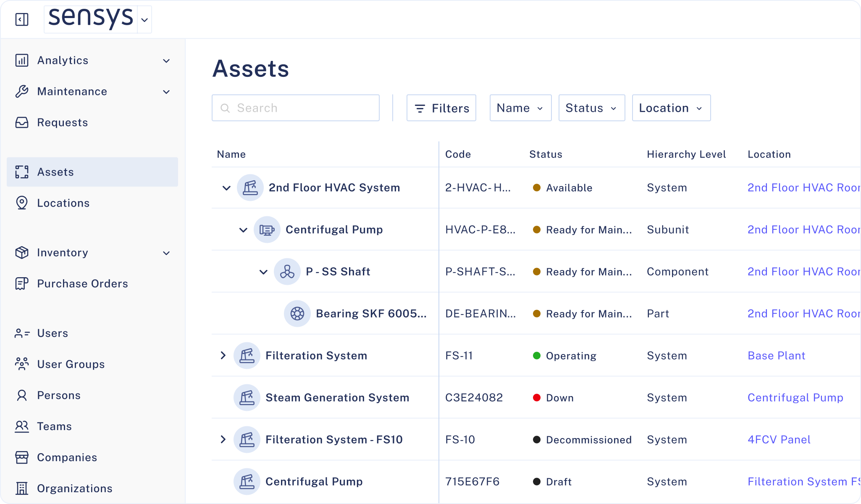Click the Locations pin icon

(x=22, y=203)
